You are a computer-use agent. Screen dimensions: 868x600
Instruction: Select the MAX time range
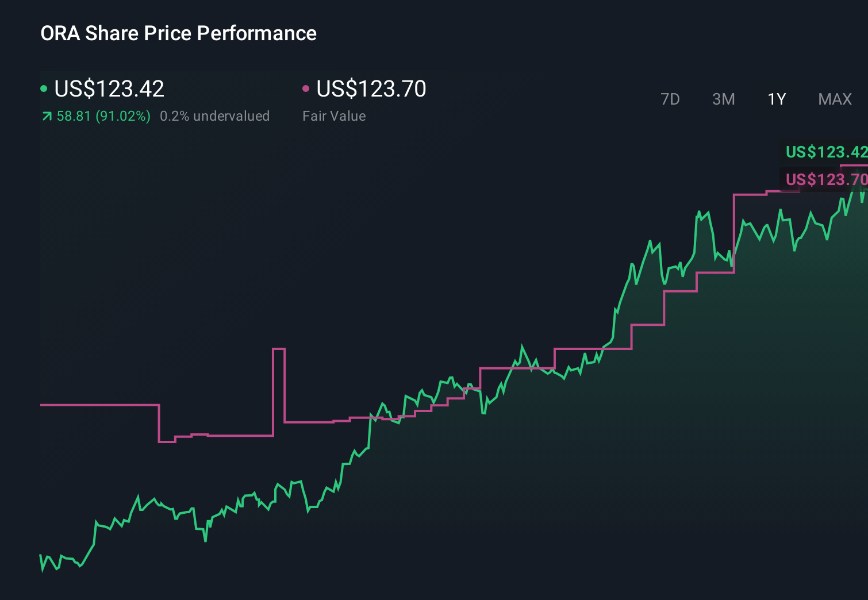coord(834,99)
